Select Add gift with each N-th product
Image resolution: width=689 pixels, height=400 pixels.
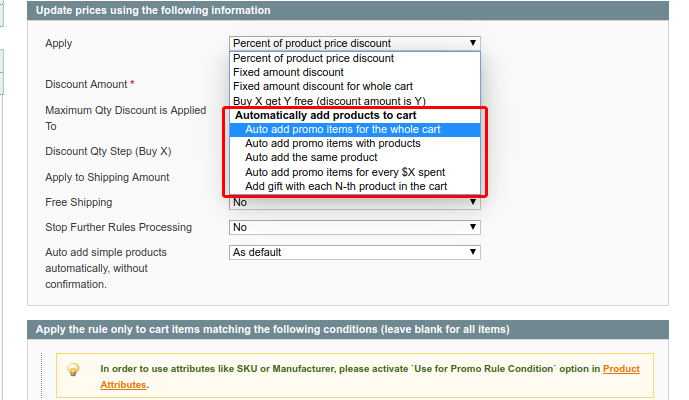[x=346, y=186]
